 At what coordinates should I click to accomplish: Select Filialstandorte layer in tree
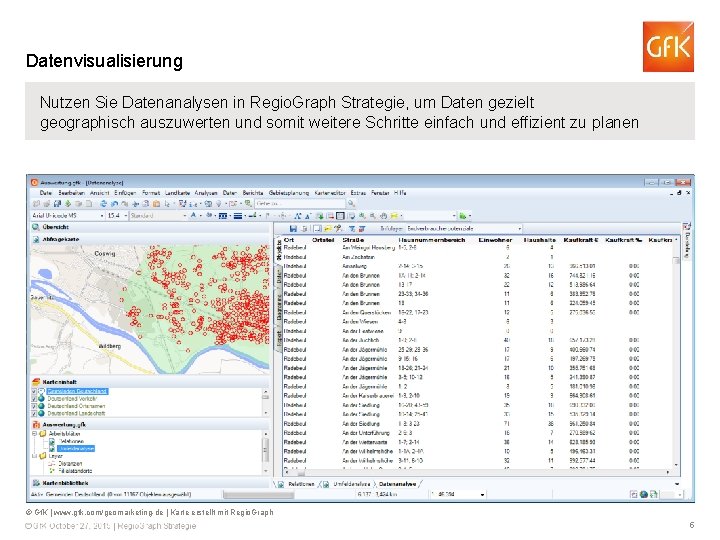(x=75, y=471)
